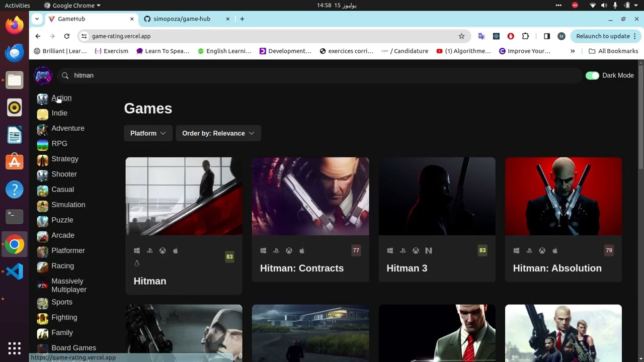Open the Hitman game card image
Viewport: 644px width, 362px height.
click(x=184, y=196)
